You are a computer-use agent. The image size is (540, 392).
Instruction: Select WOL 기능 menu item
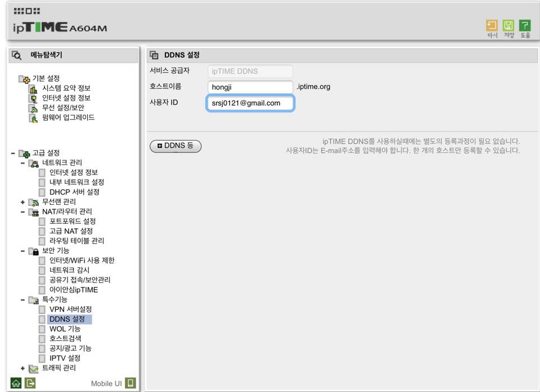tap(65, 330)
